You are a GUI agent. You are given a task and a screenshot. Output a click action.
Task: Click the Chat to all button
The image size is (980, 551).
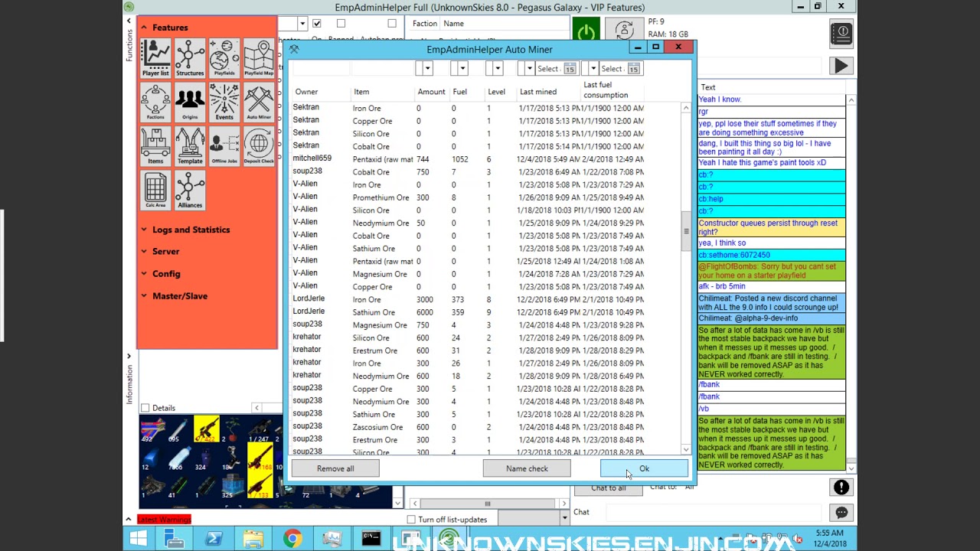[x=608, y=487]
